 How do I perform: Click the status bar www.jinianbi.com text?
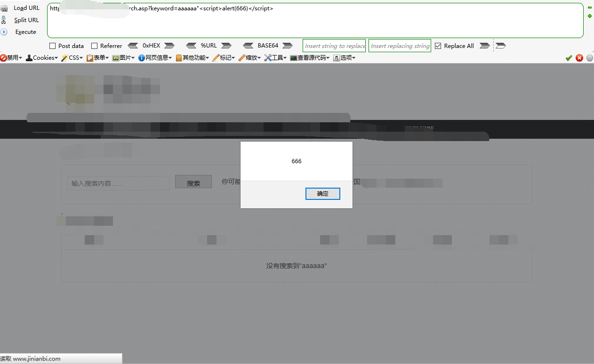coord(37,359)
